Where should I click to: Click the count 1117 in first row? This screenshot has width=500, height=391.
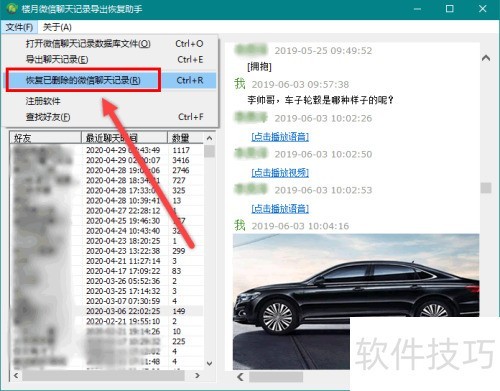tap(181, 150)
